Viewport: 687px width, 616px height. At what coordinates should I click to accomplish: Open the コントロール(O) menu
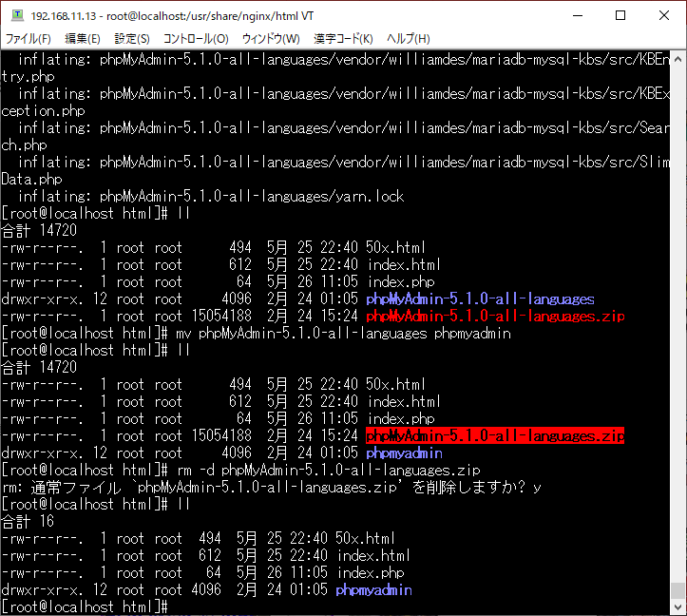[x=196, y=39]
